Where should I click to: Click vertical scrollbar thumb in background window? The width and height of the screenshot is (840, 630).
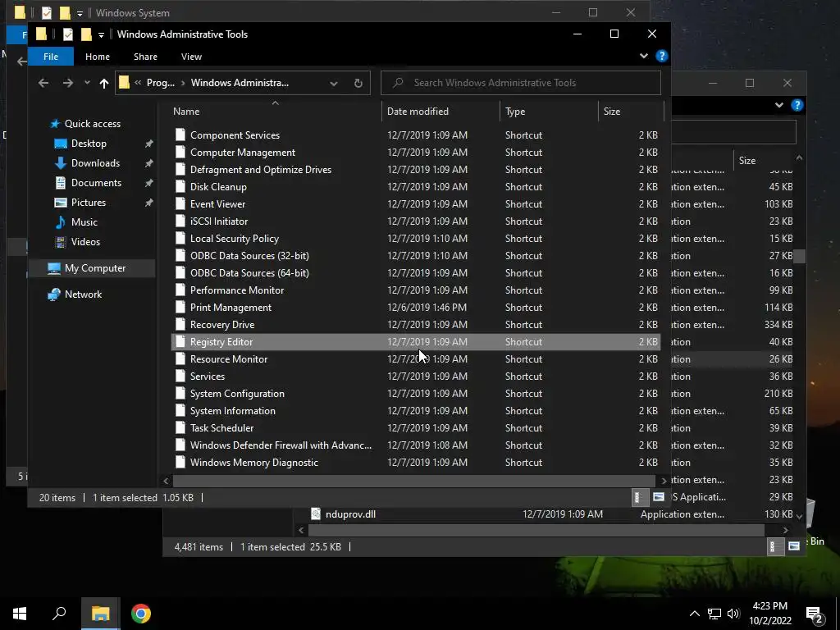[799, 256]
